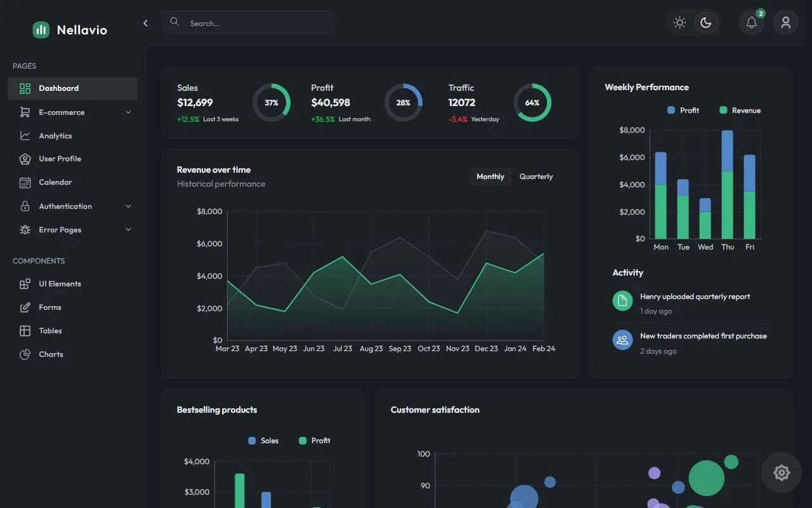Toggle the Profit series in Weekly Performance legend
812x508 pixels.
pos(683,110)
